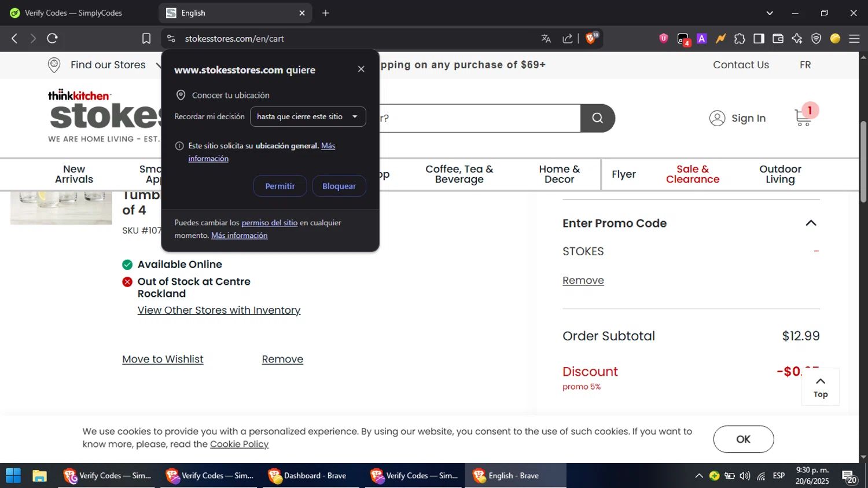Open New Arrivals menu

(74, 174)
